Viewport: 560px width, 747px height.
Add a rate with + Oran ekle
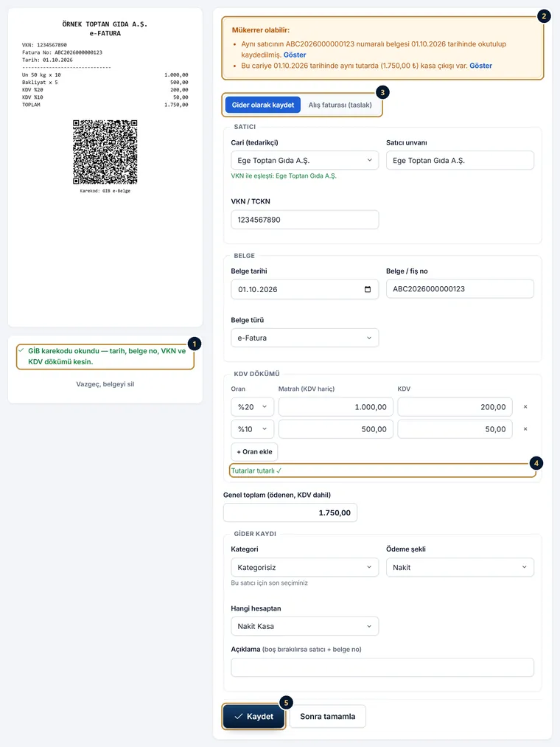click(x=254, y=451)
